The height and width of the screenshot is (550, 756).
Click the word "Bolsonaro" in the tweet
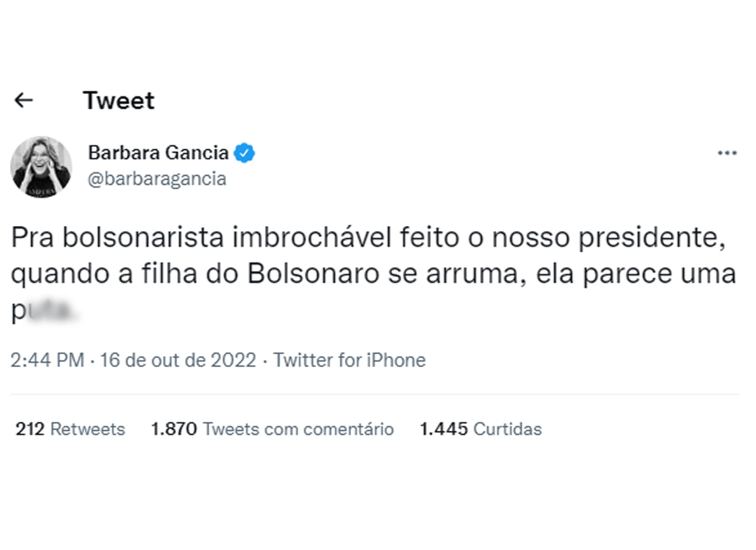click(x=313, y=274)
